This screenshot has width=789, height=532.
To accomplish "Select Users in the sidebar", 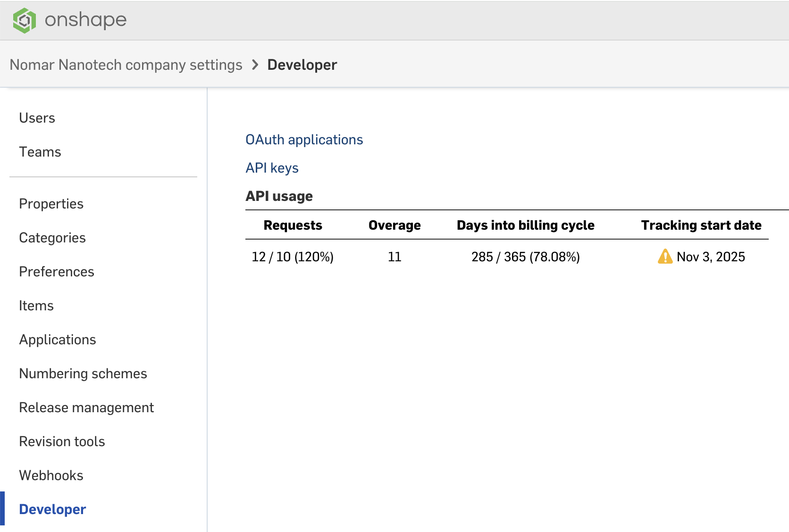I will [37, 118].
